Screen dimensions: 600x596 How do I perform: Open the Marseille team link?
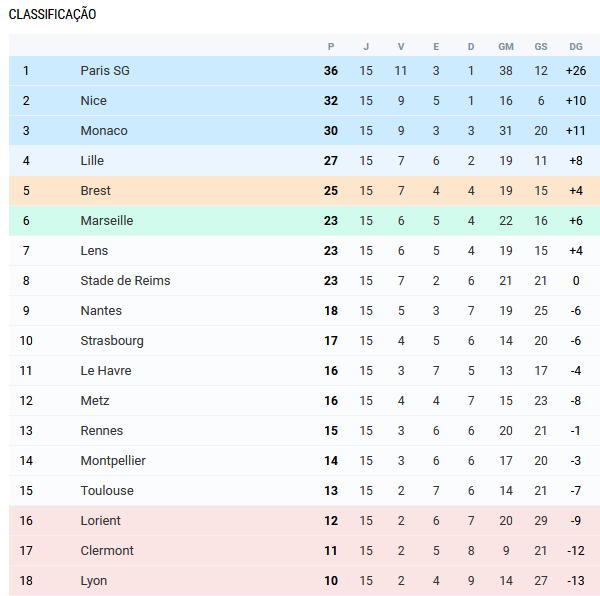[106, 221]
